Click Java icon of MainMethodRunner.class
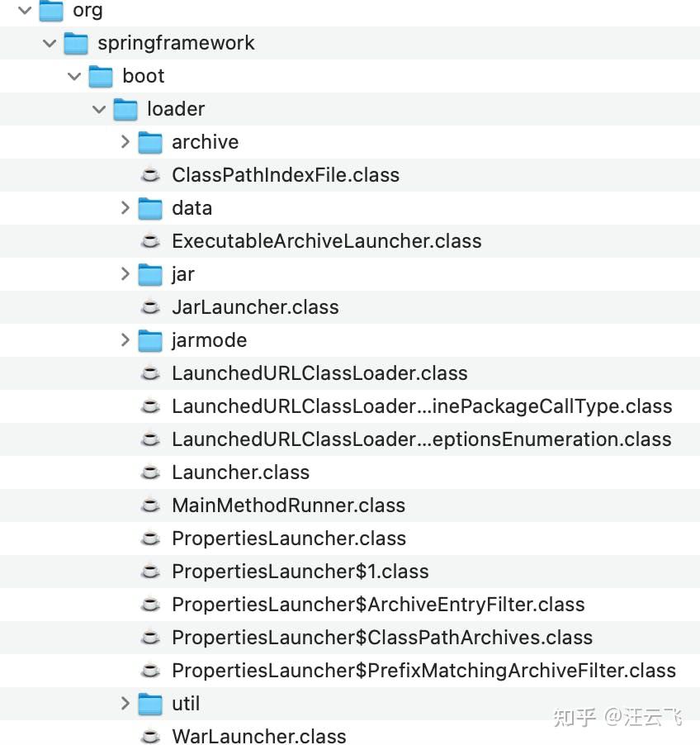The height and width of the screenshot is (745, 700). [x=150, y=505]
